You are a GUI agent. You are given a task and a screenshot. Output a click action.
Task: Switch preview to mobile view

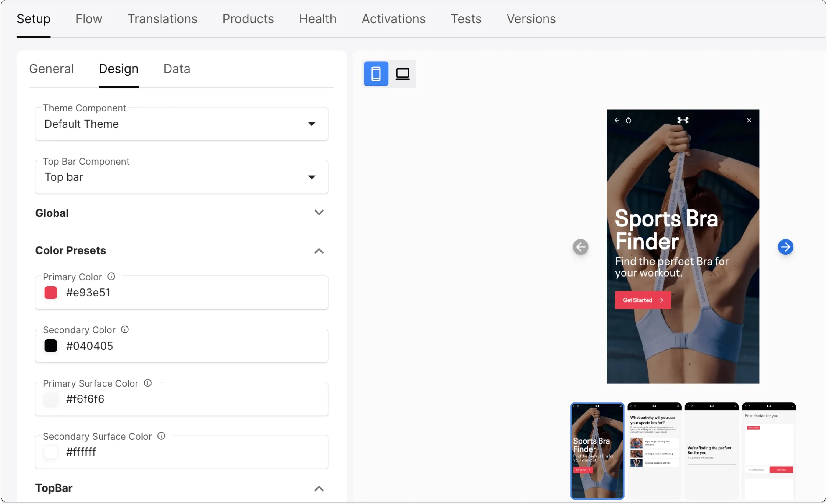click(376, 74)
